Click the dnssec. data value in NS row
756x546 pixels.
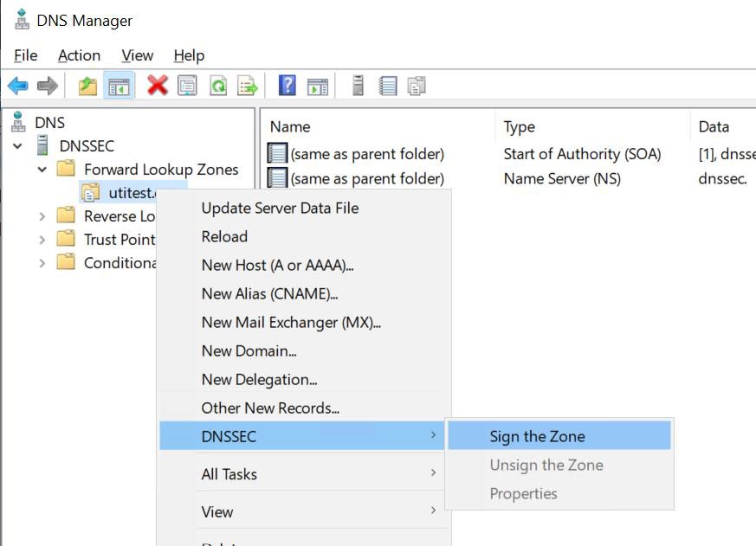click(722, 178)
